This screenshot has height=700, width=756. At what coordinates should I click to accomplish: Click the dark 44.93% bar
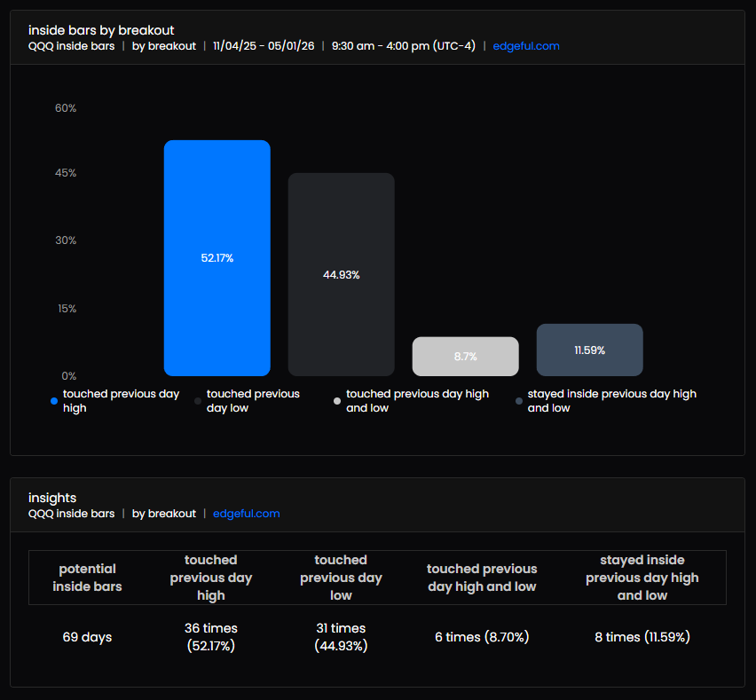pos(342,274)
